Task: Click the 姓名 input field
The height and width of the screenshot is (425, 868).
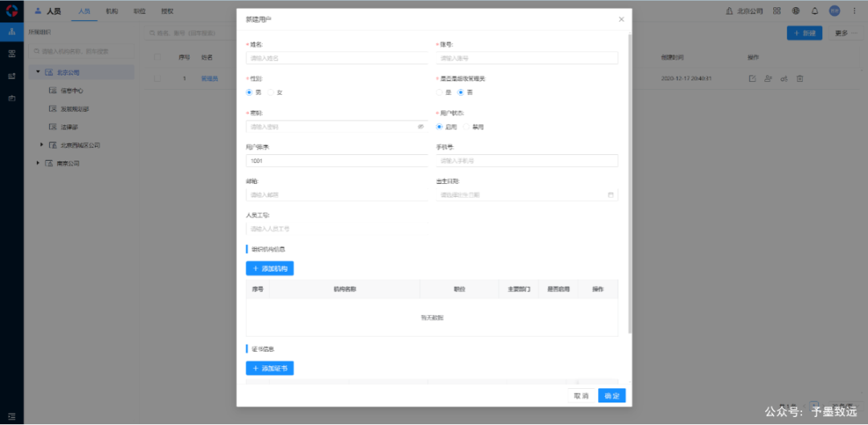Action: pos(337,58)
